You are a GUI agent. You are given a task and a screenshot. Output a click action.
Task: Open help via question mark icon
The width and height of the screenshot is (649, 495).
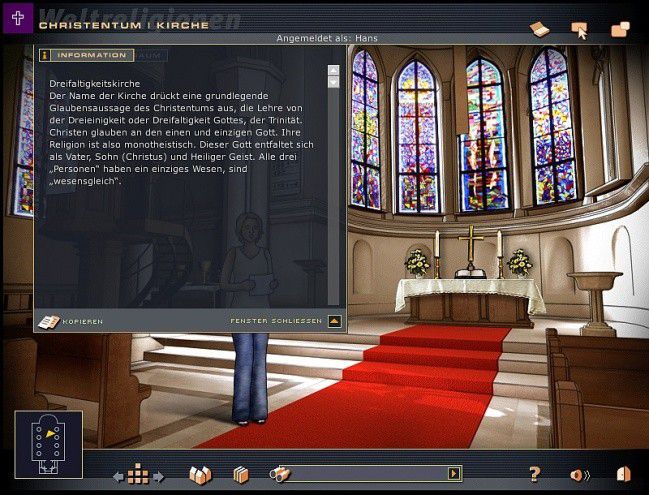click(535, 474)
